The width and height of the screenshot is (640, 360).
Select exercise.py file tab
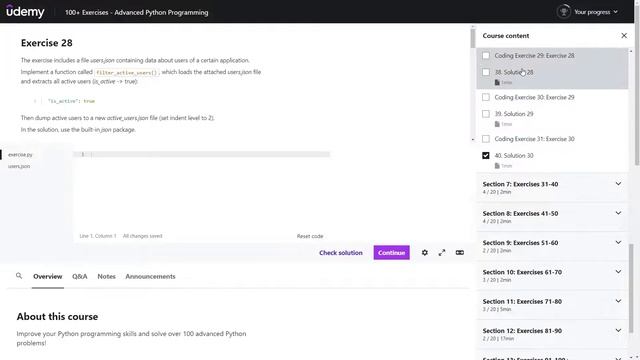(x=20, y=155)
